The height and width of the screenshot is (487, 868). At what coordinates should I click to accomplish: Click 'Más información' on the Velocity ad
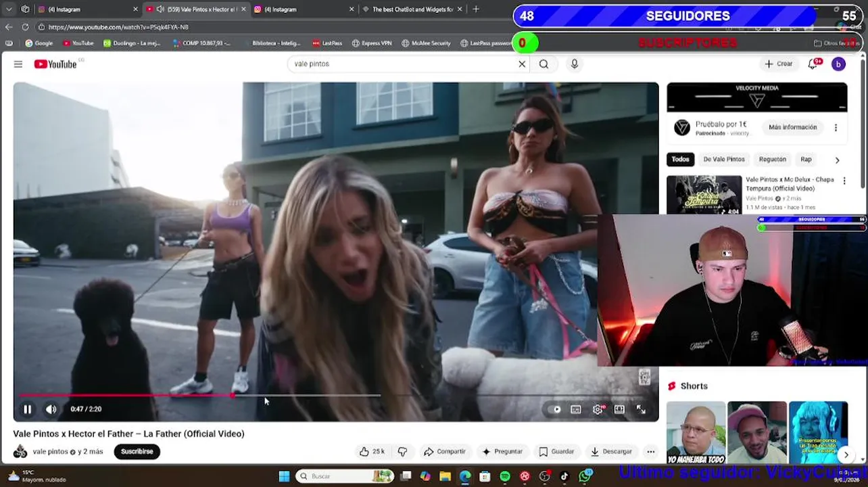(792, 127)
